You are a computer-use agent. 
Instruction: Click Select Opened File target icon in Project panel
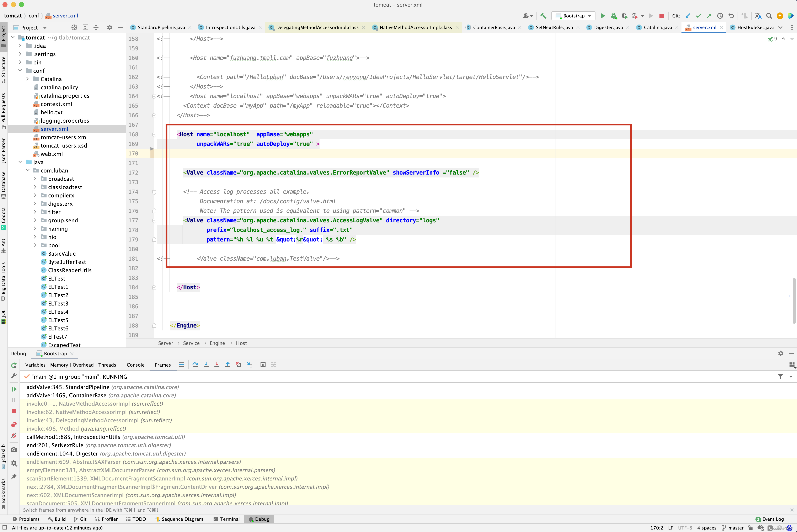coord(74,27)
